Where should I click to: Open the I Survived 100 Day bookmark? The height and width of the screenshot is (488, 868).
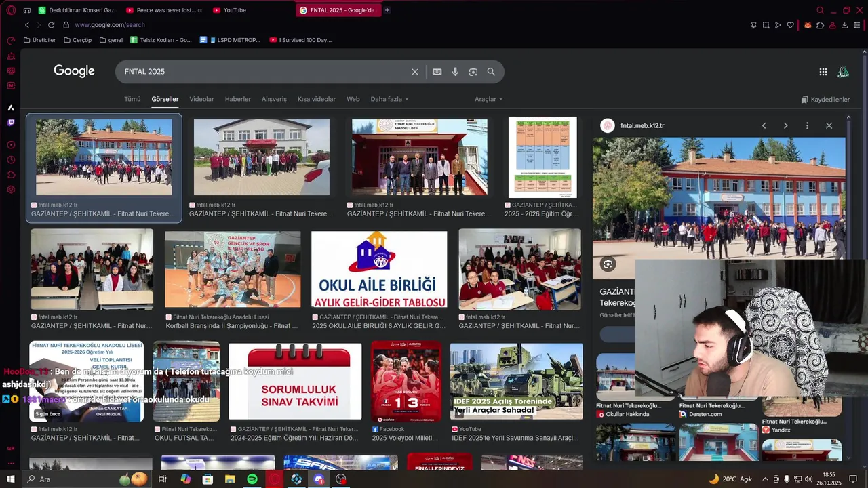[x=300, y=40]
